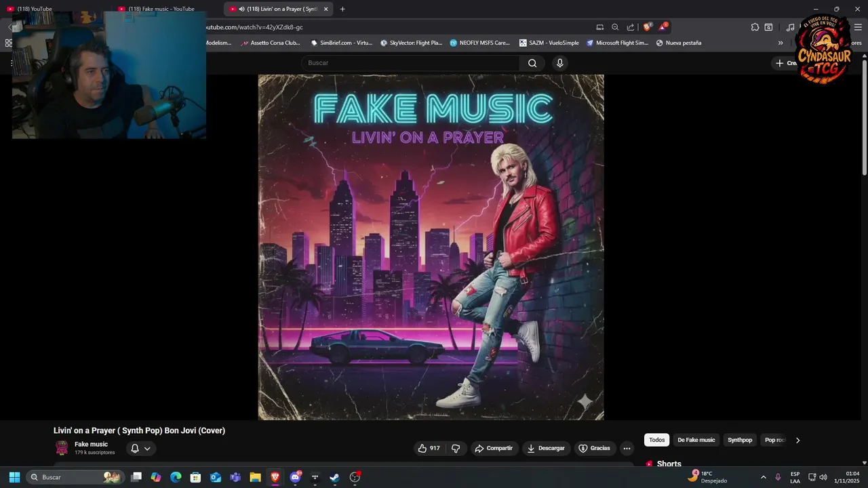Start voice search with the microphone icon

(x=559, y=63)
